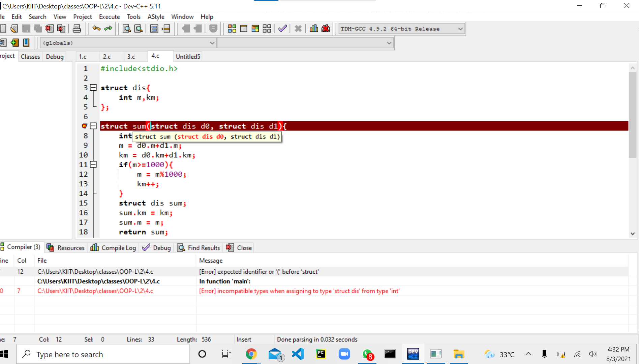Click the Find magnifier icon

point(127,29)
